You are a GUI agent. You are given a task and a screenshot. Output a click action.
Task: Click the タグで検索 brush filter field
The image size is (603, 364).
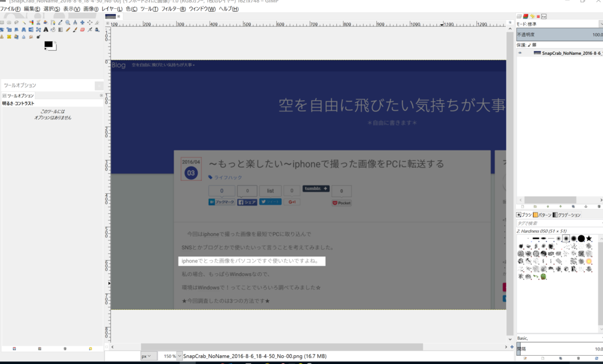tap(559, 223)
